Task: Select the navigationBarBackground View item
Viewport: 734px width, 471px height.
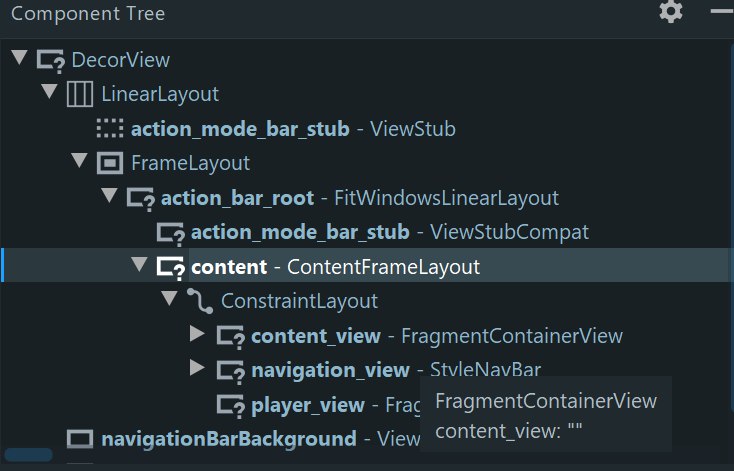Action: point(228,438)
